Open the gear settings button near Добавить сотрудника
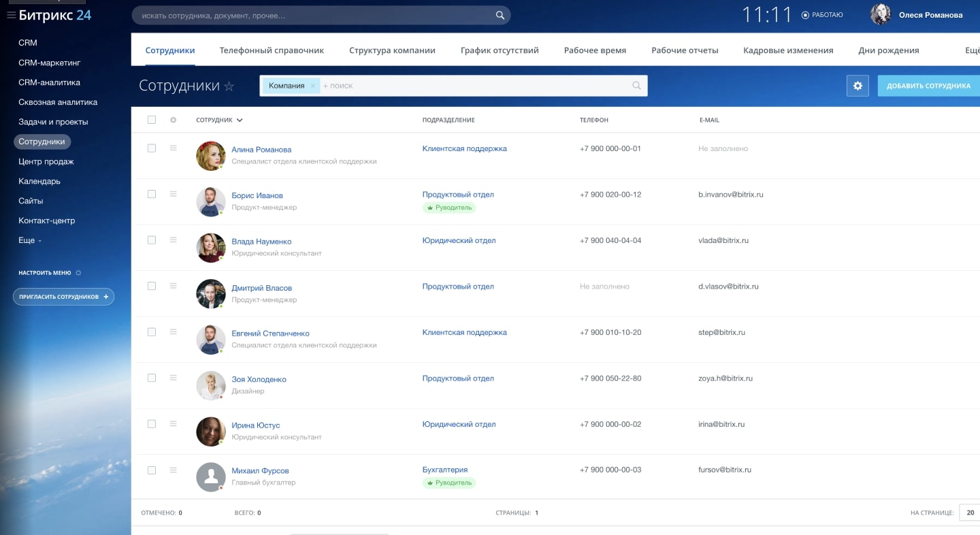Image resolution: width=980 pixels, height=535 pixels. (x=857, y=86)
